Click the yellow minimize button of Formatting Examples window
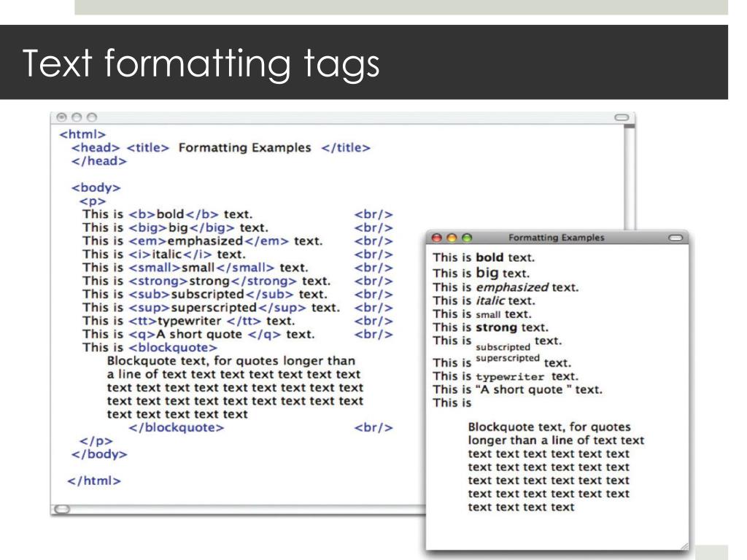The image size is (747, 560). [452, 237]
